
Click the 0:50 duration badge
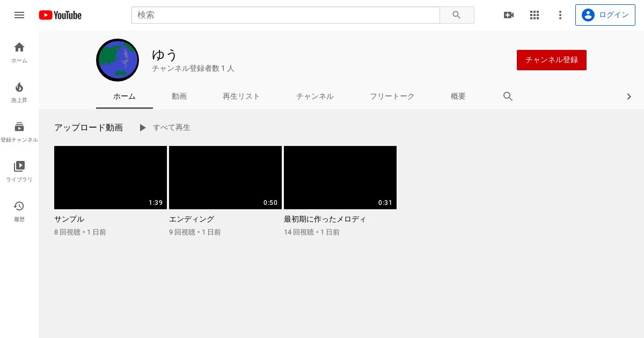point(270,203)
